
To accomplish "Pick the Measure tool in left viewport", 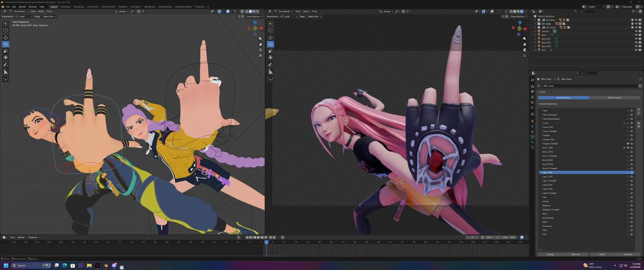I will click(x=6, y=72).
